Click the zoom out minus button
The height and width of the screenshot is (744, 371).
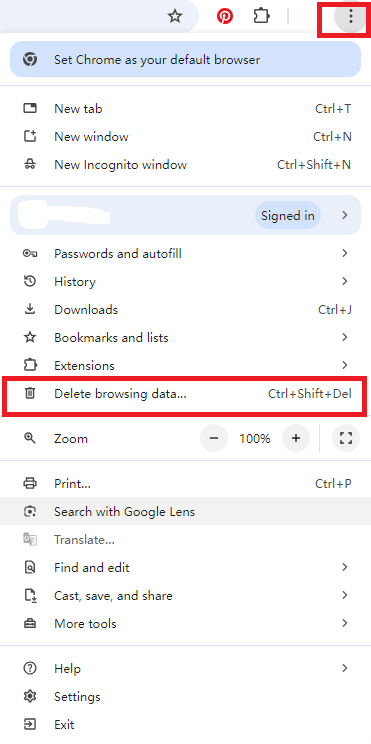214,438
